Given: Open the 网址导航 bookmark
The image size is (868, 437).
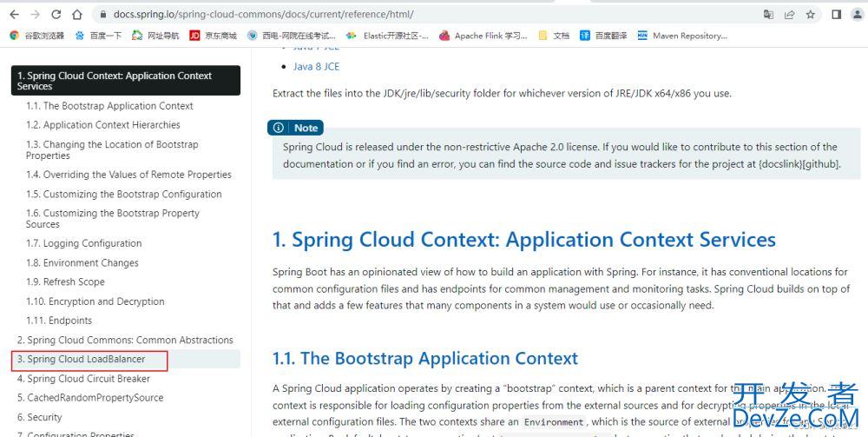Looking at the screenshot, I should [155, 36].
